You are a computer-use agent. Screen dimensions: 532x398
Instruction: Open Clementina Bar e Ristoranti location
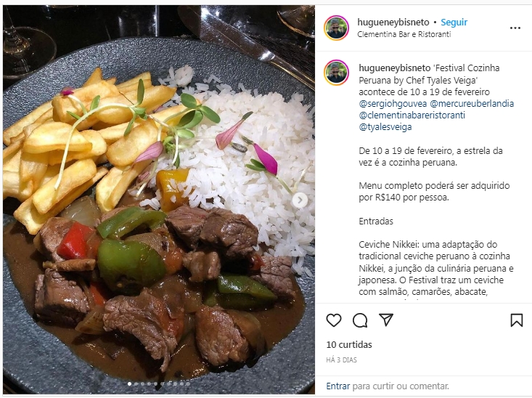404,34
